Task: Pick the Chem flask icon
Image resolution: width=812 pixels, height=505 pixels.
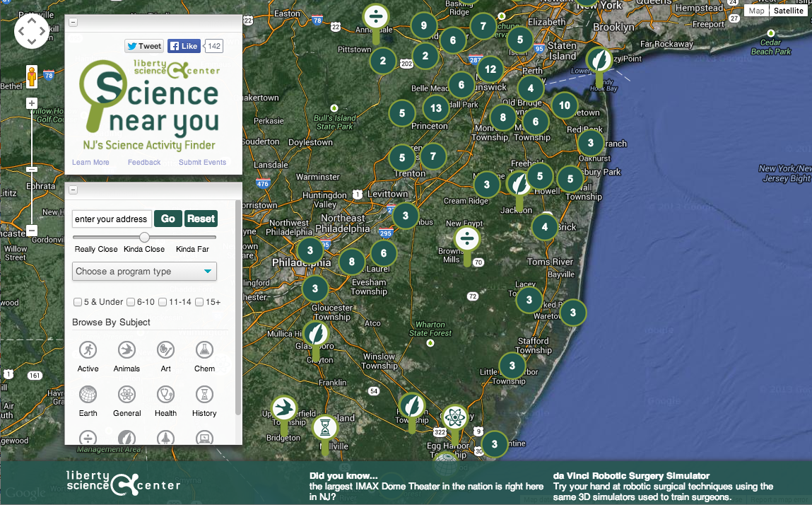Action: click(204, 349)
